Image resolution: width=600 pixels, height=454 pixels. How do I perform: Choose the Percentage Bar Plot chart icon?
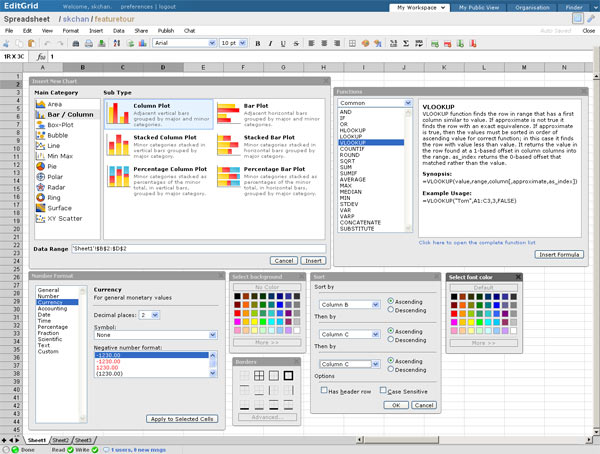tap(229, 177)
